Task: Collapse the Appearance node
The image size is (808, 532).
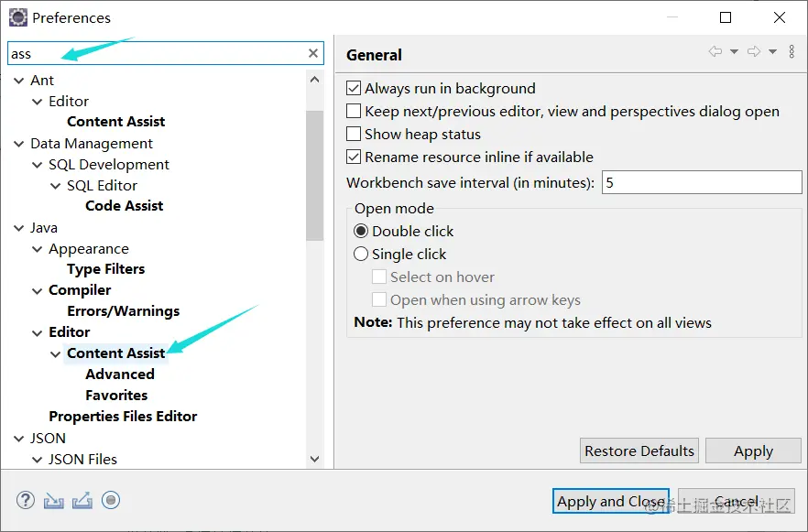Action: pyautogui.click(x=37, y=249)
